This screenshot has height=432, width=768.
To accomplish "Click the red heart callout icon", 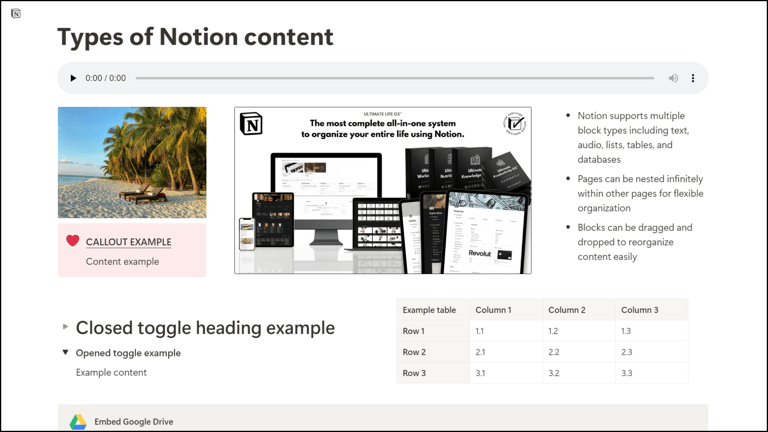I will (x=72, y=240).
